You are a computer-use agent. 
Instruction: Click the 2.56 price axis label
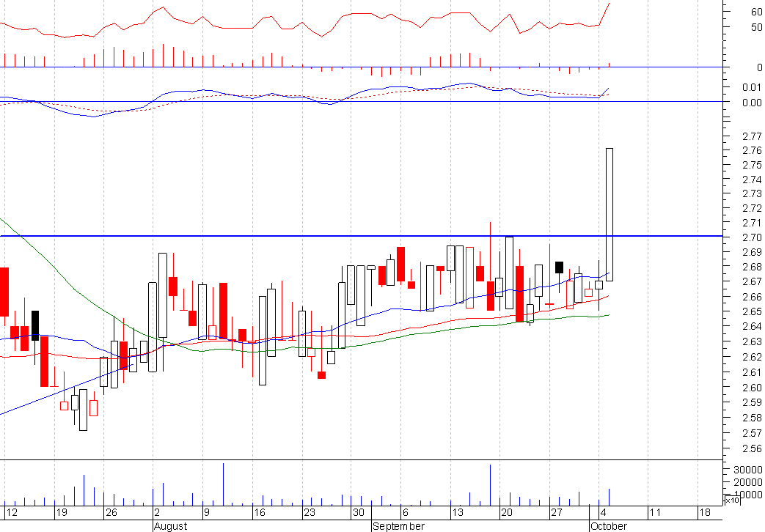pos(752,448)
